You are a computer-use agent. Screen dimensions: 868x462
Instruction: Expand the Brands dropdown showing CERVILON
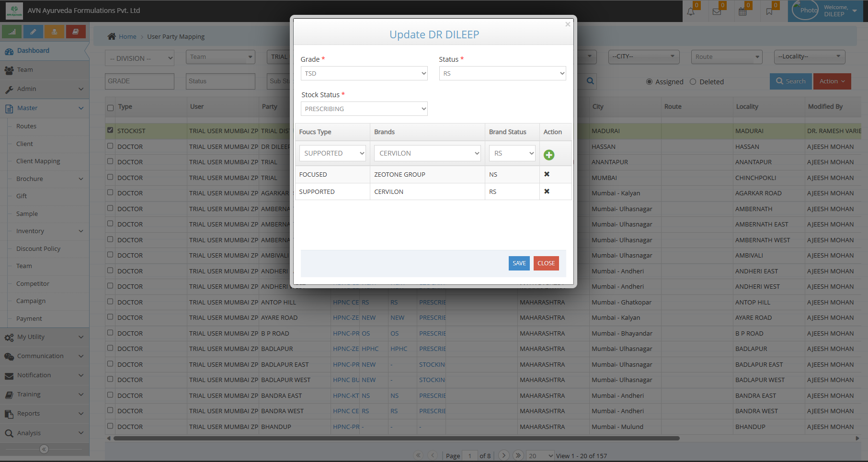pos(427,153)
